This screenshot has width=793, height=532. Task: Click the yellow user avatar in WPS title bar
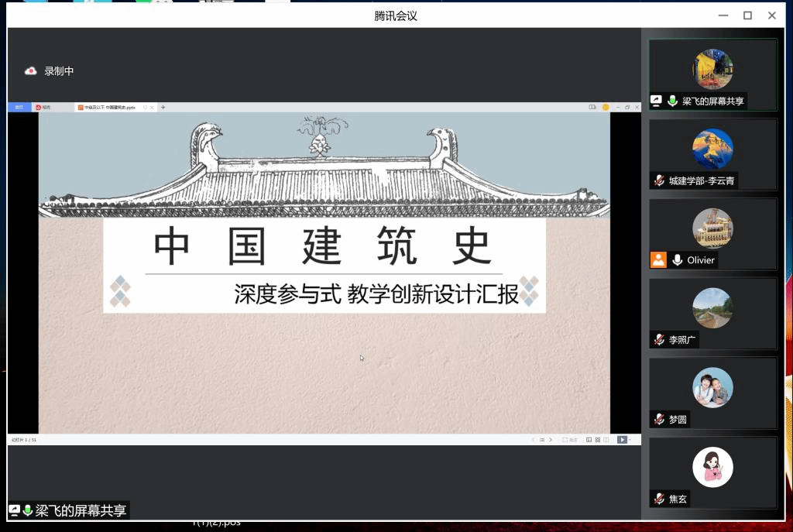[x=604, y=108]
